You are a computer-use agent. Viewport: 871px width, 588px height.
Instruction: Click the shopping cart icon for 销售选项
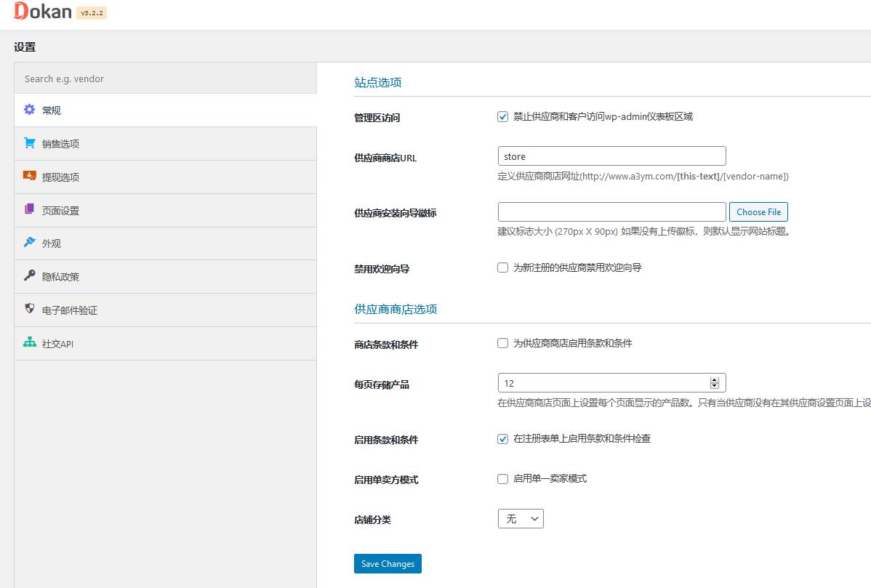point(29,143)
